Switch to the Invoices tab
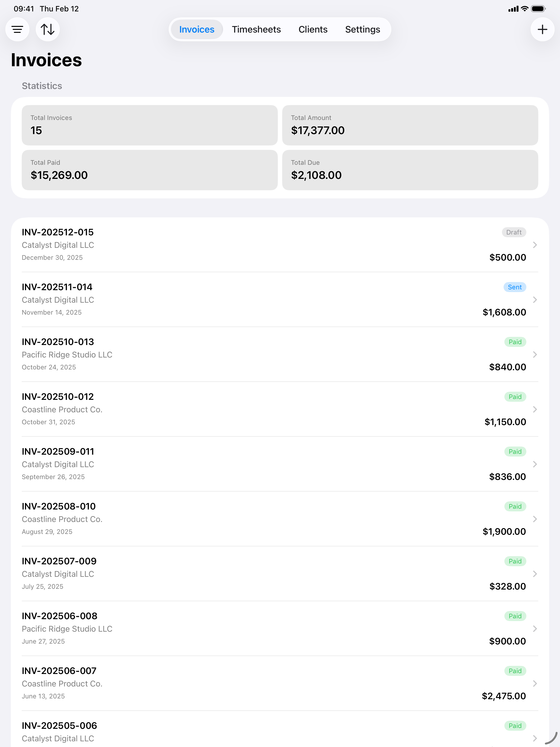This screenshot has height=747, width=560. 197,29
